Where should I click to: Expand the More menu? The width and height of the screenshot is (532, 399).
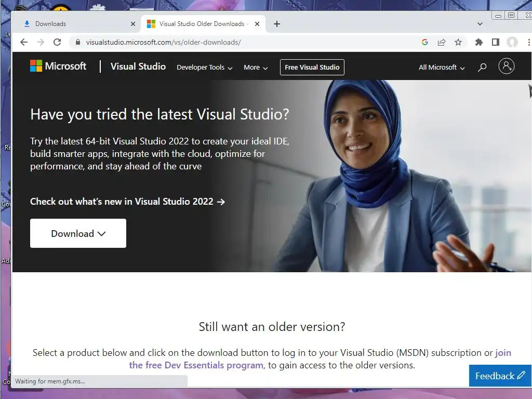(x=256, y=67)
